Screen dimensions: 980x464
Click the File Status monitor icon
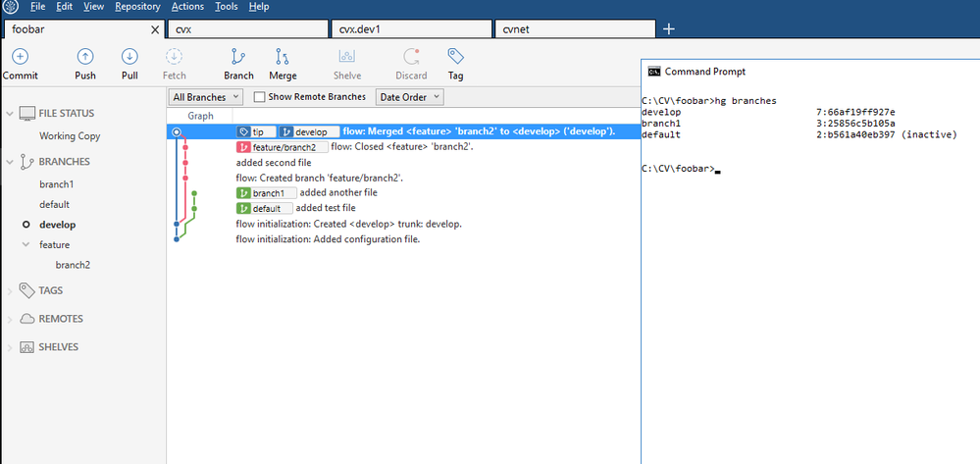tap(26, 113)
